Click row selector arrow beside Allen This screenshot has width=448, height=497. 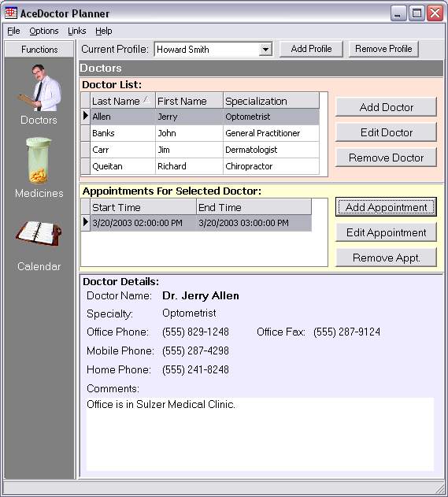(86, 117)
